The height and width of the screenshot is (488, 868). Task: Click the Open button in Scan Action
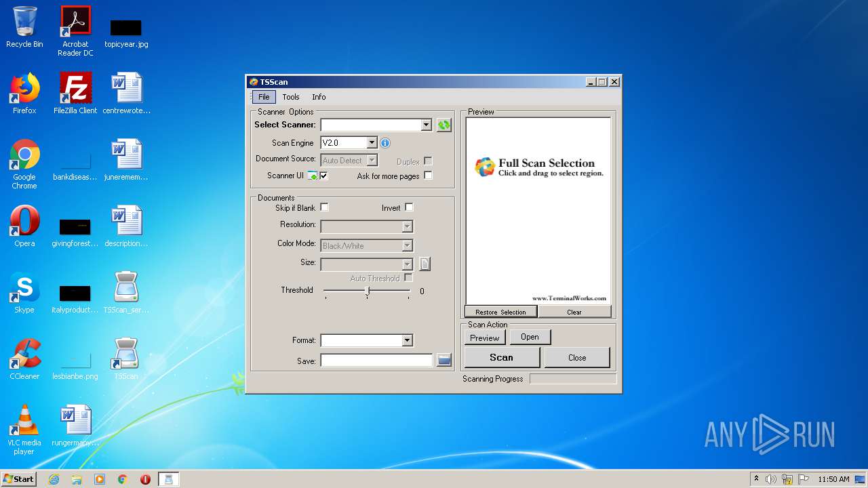530,337
